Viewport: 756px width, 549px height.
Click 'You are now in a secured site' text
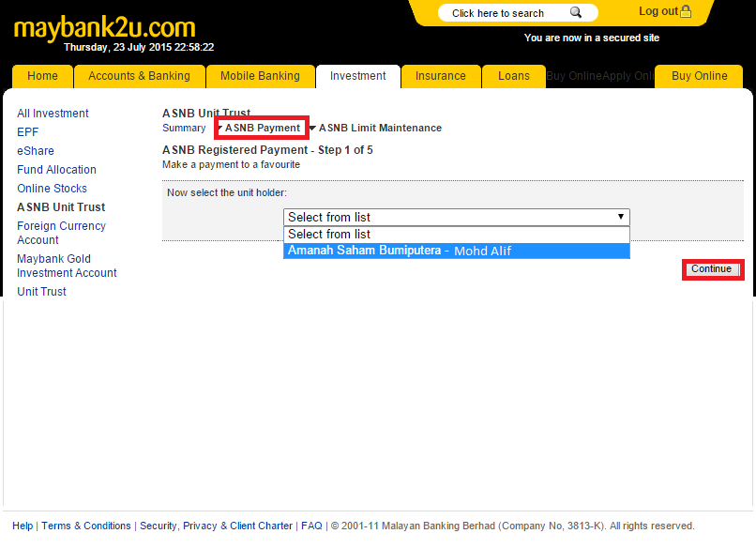coord(592,38)
